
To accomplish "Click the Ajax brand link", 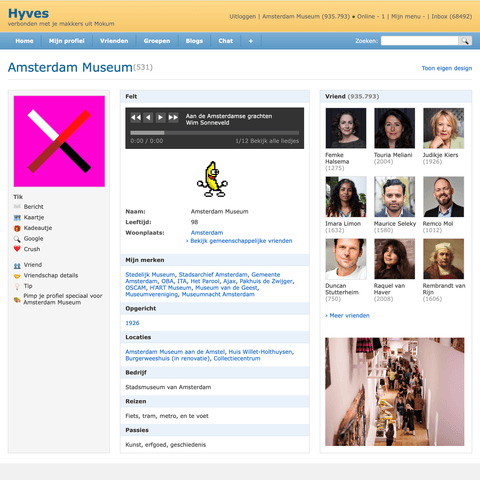I will [x=229, y=281].
